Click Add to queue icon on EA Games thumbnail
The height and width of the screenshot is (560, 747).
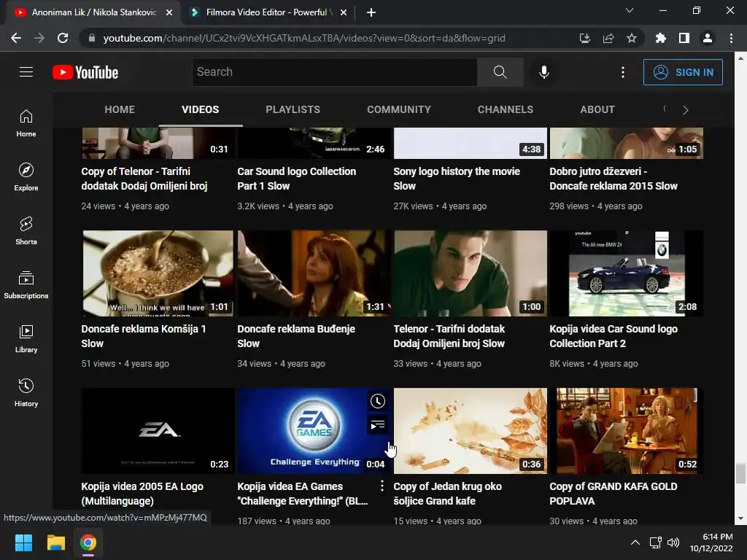coord(378,424)
